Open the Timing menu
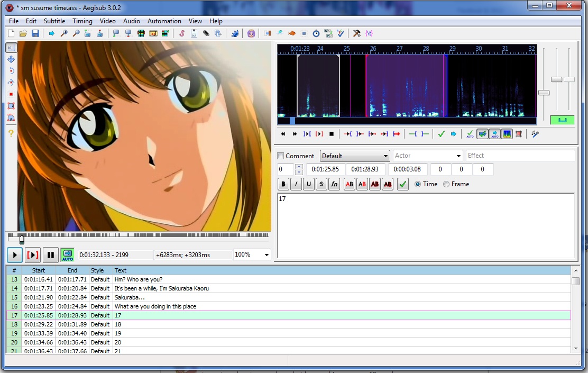The image size is (588, 373). tap(82, 21)
